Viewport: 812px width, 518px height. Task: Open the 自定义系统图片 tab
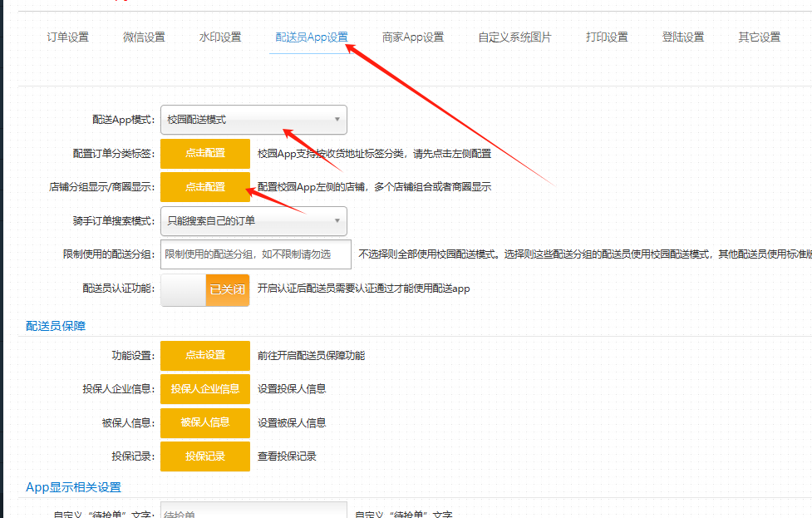(514, 37)
